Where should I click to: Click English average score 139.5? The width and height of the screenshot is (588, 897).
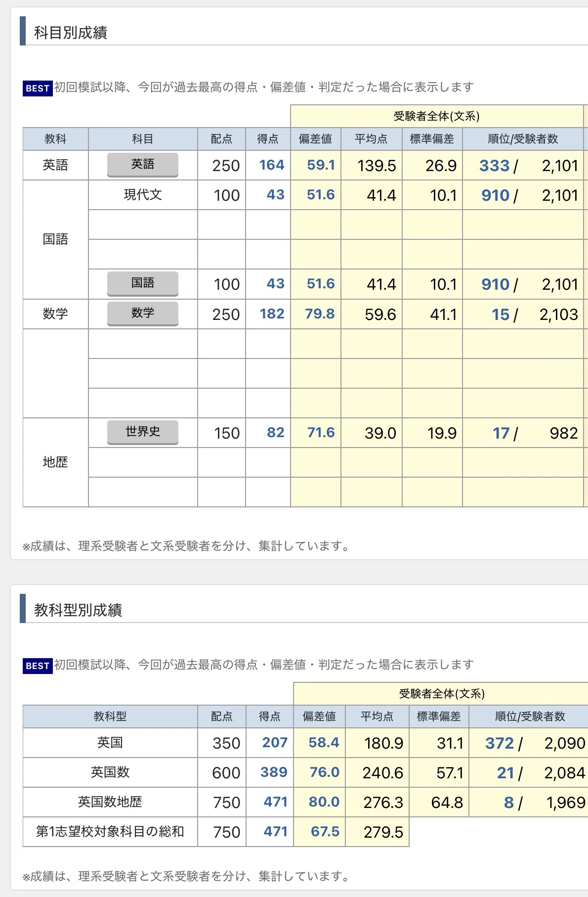pos(377,166)
